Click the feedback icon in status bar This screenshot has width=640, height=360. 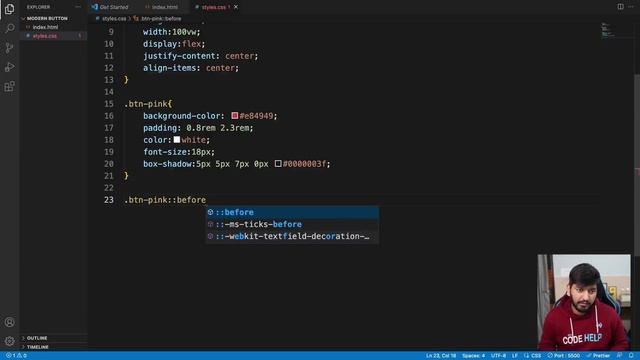point(620,356)
